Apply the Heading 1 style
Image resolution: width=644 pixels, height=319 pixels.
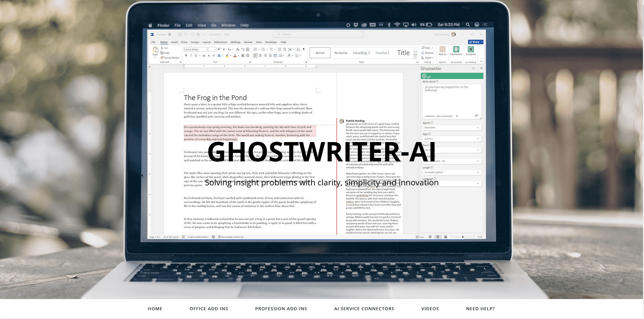click(x=362, y=53)
